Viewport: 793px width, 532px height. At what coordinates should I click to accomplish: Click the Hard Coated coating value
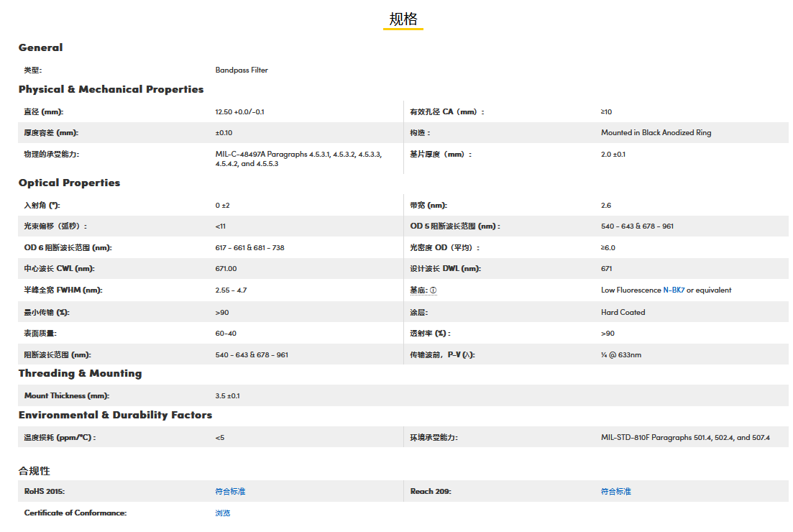tap(623, 312)
